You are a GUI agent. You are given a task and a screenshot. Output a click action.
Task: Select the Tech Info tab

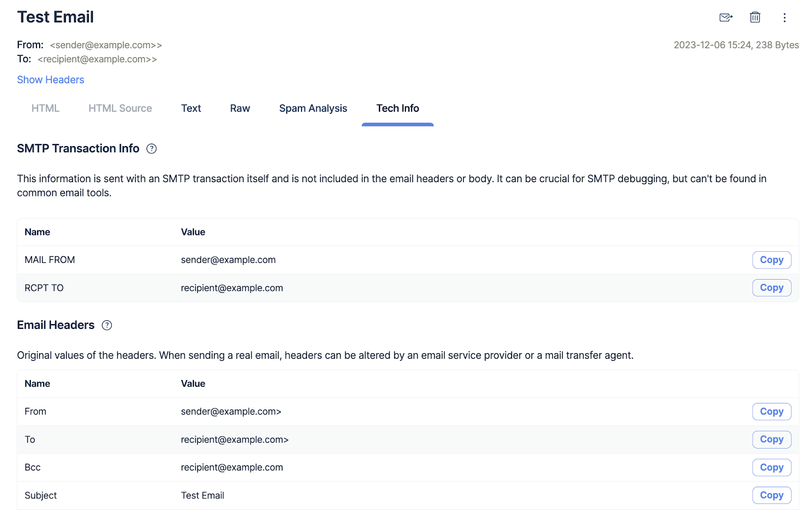(x=397, y=108)
